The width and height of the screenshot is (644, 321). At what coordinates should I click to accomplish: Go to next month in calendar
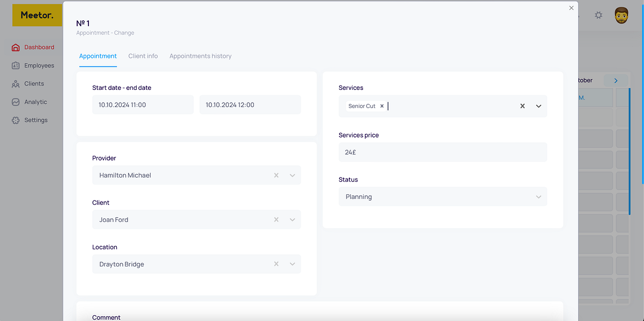tap(616, 80)
